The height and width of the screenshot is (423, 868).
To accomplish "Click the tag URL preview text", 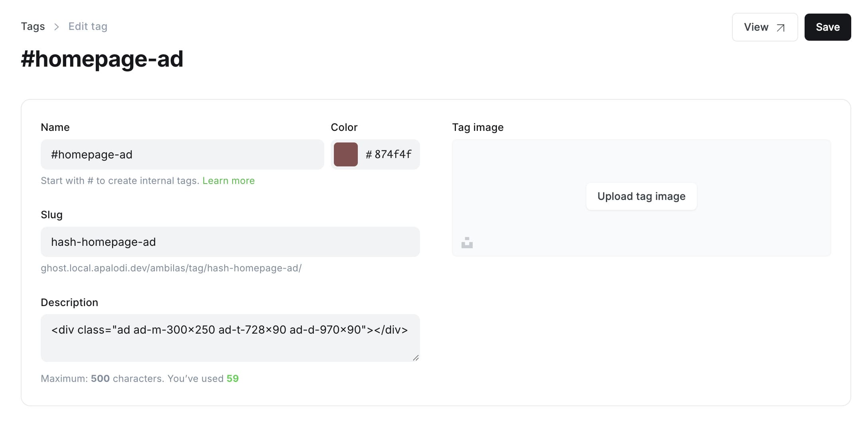I will click(171, 268).
